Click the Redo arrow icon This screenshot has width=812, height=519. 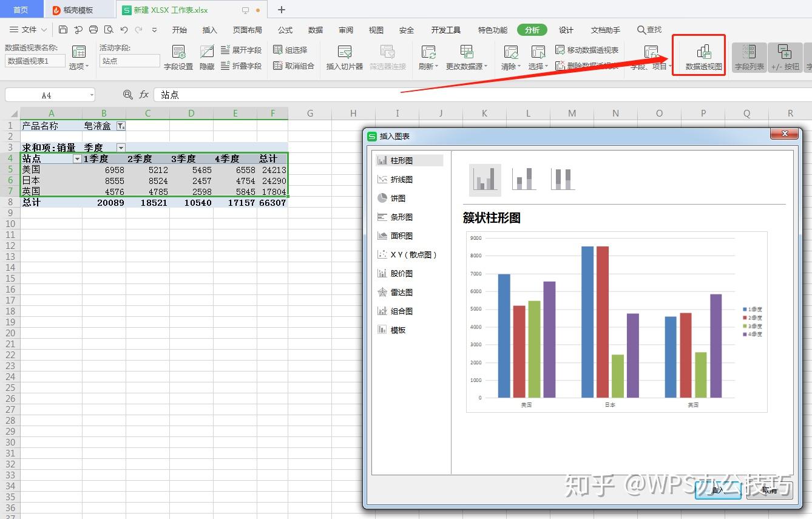[139, 30]
